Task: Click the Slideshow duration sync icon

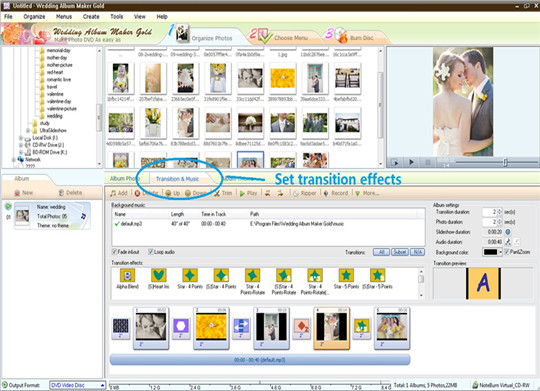Action: (x=508, y=232)
